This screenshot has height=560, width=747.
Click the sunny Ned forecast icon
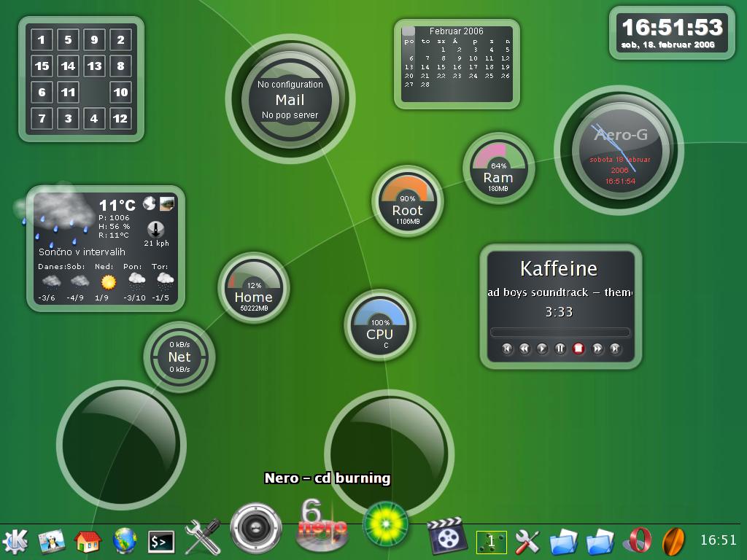click(109, 282)
